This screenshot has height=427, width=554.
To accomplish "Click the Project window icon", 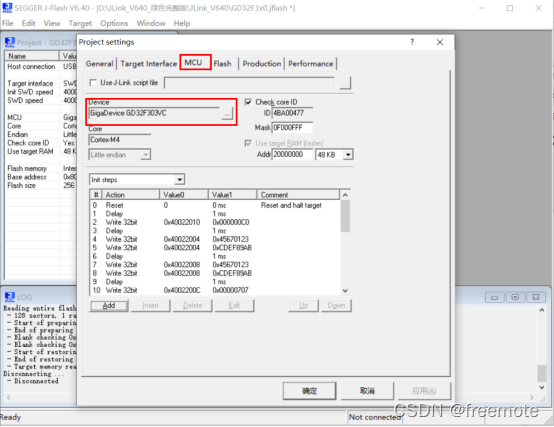I will [x=10, y=42].
